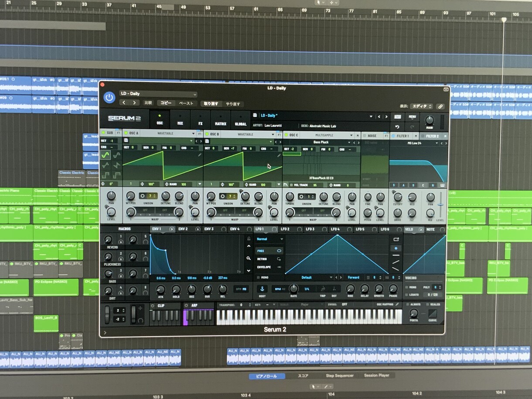Click OSC A wavetable save icon
This screenshot has height=399, width=532.
point(126,141)
